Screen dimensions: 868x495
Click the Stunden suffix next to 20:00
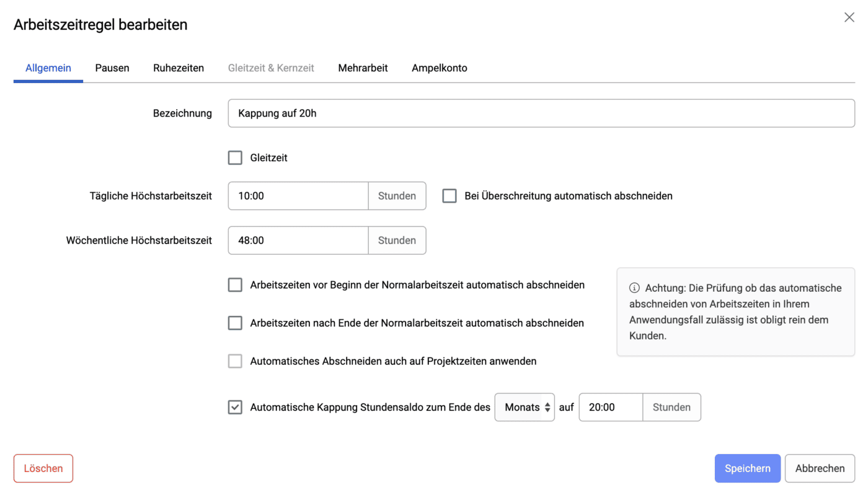[x=671, y=407]
